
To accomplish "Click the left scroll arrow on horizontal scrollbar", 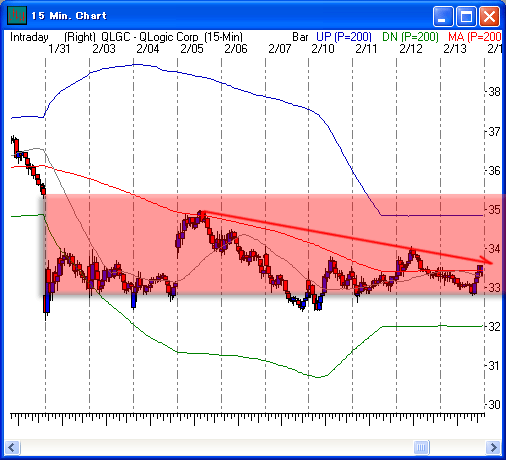I will (12, 447).
